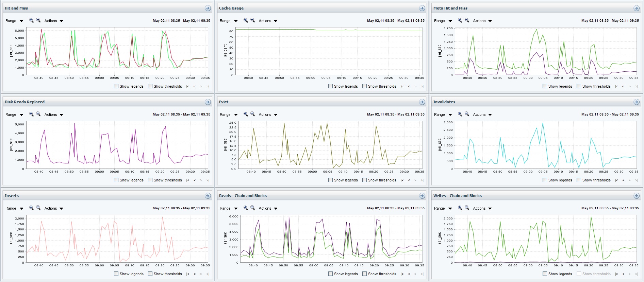Enable Show legends in Hit and Miss panel
This screenshot has width=644, height=282.
pyautogui.click(x=116, y=86)
